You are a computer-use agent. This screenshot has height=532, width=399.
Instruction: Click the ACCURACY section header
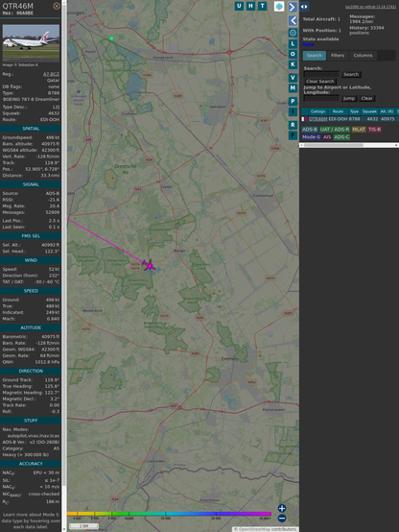coord(31,464)
